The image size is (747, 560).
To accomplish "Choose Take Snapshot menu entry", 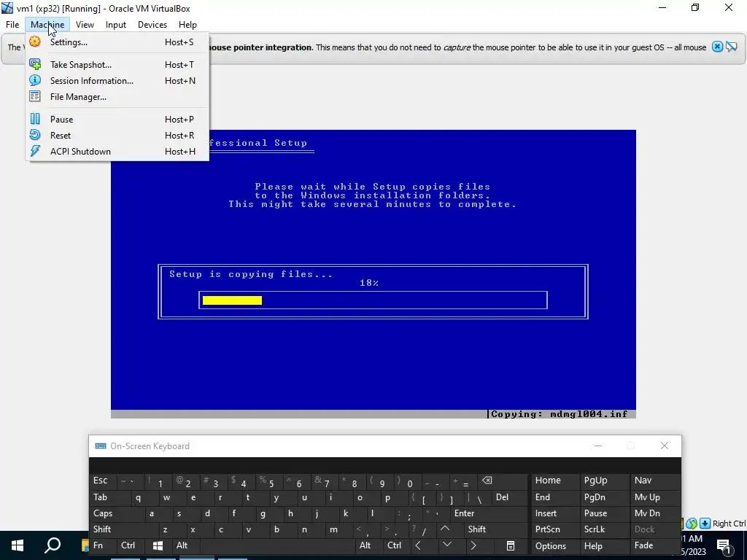I will (x=117, y=64).
